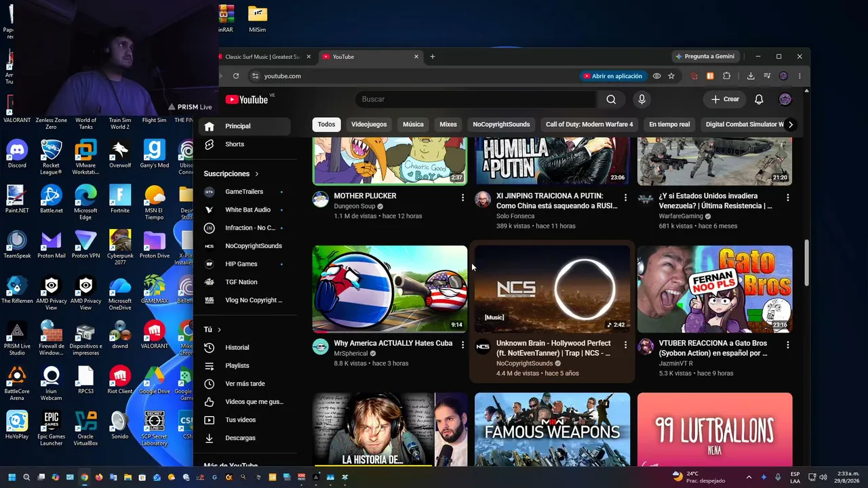Open options menu for XI JINPING video
Screen dimensions: 868x488
(x=625, y=197)
